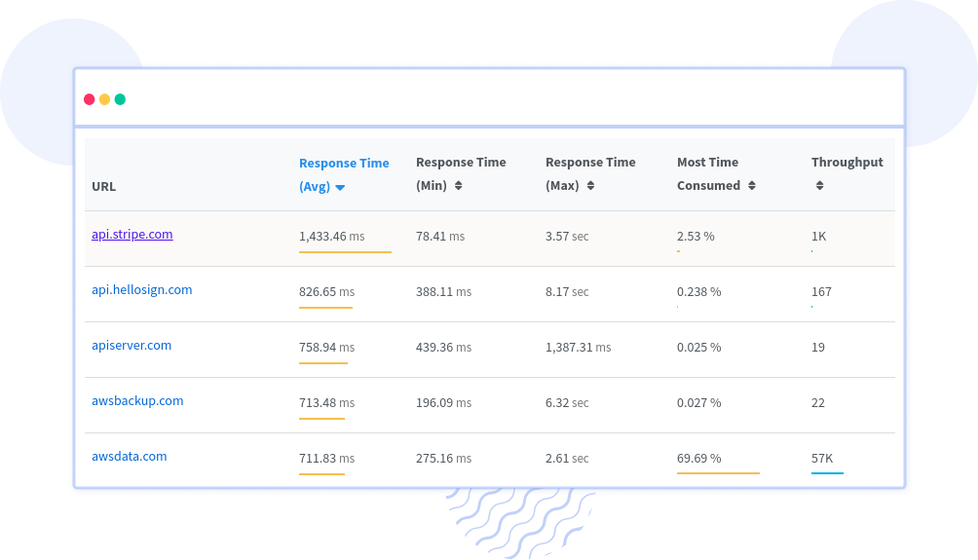The width and height of the screenshot is (978, 560).
Task: Sort by the Most Time Consumed header text
Action: click(x=707, y=163)
